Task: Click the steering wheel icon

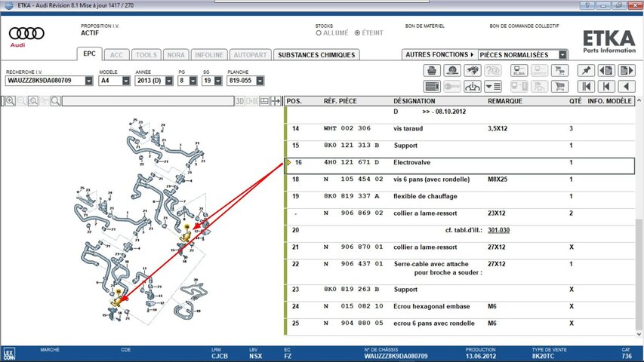Action: coord(473,87)
